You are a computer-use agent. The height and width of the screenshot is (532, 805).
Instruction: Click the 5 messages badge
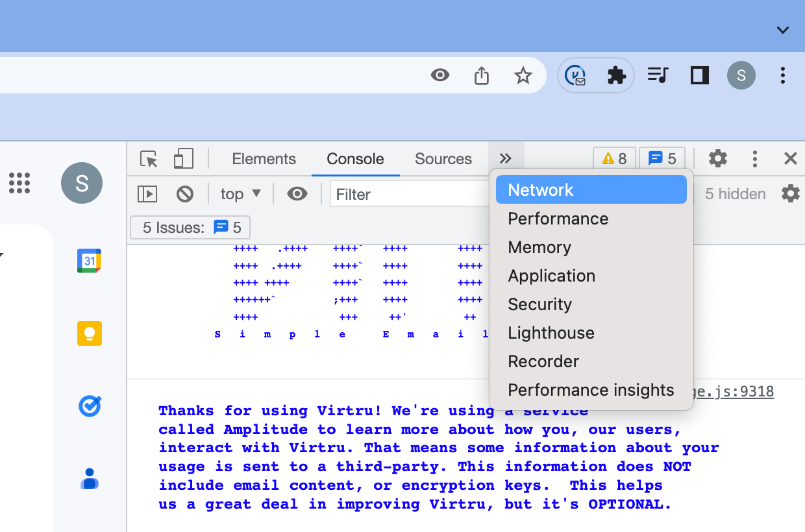pos(662,158)
